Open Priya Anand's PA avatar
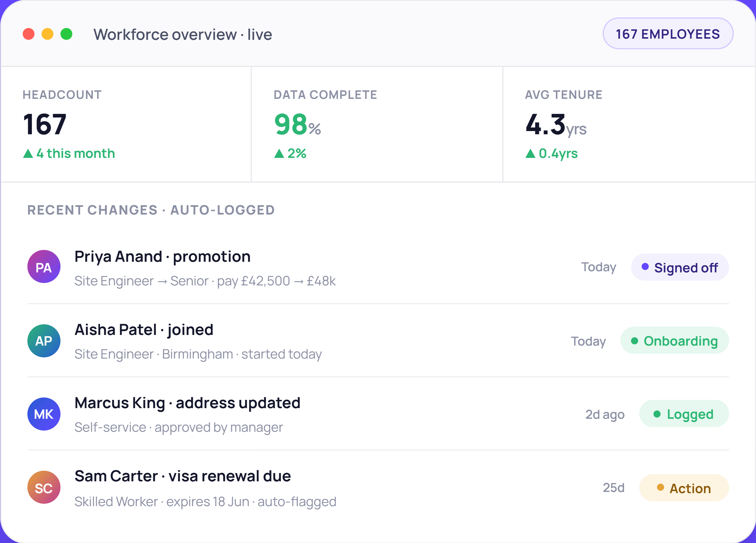Viewport: 756px width, 543px height. point(44,267)
